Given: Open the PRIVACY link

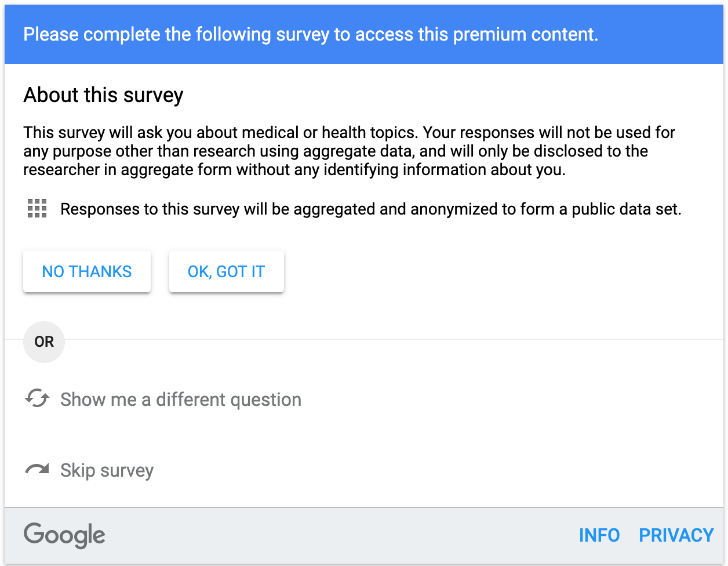Looking at the screenshot, I should point(676,535).
